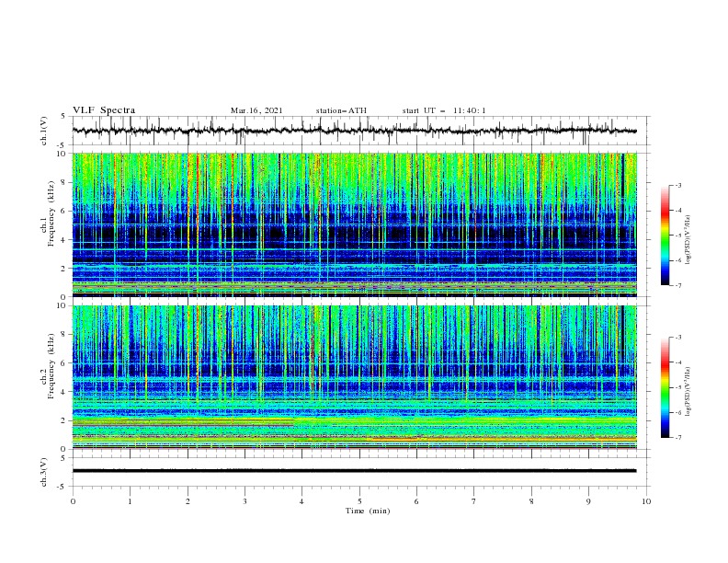Image resolution: width=728 pixels, height=563 pixels.
Task: Click ch.2 color bar tick "-3"
Action: 678,338
